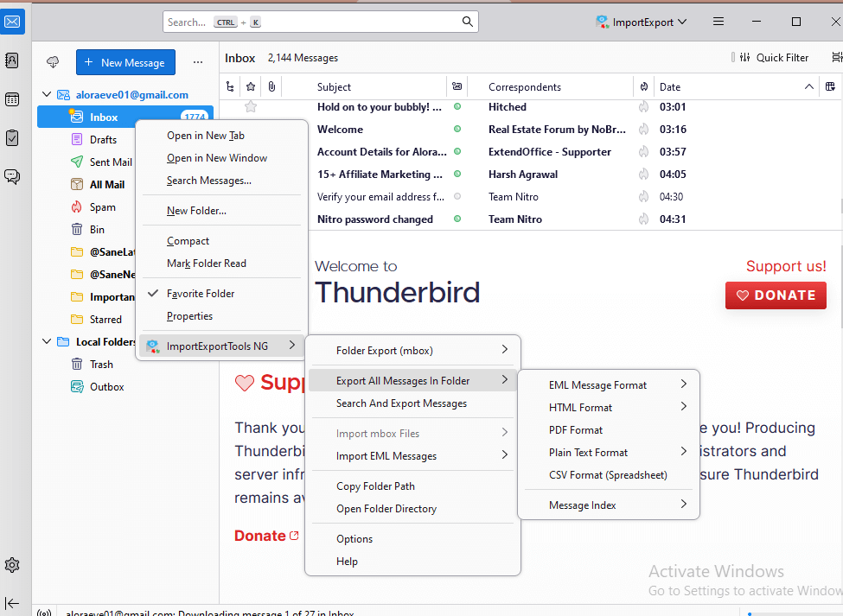Click the red DONATE button

(x=776, y=295)
